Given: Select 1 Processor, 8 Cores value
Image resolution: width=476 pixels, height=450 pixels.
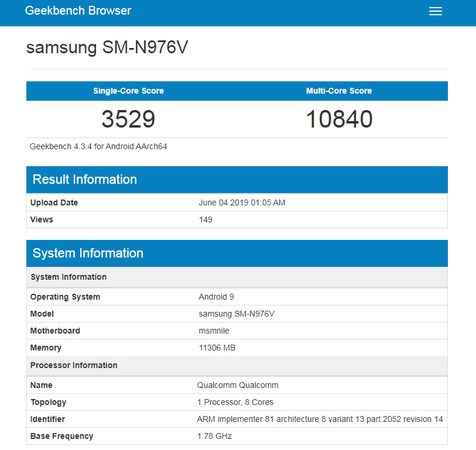Looking at the screenshot, I should coord(235,402).
